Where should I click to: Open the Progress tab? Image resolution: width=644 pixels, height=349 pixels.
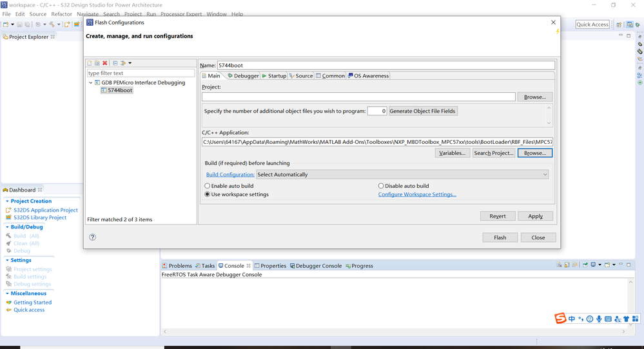click(x=359, y=266)
